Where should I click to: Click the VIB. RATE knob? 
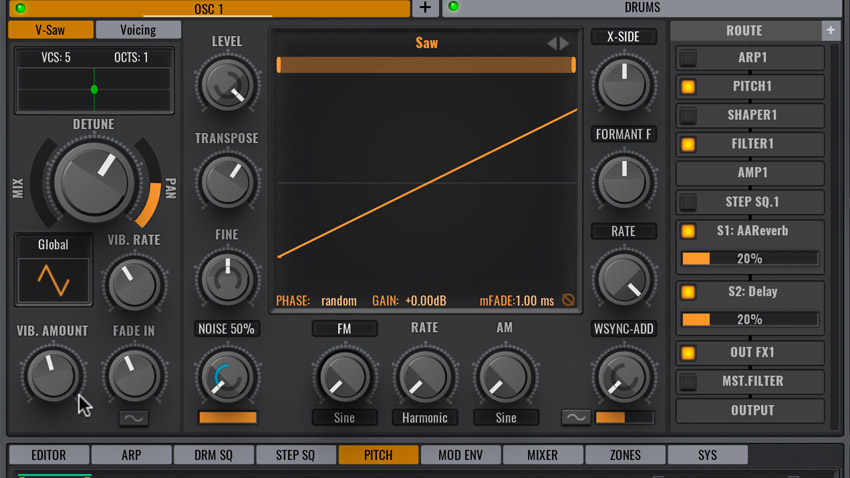(x=134, y=285)
